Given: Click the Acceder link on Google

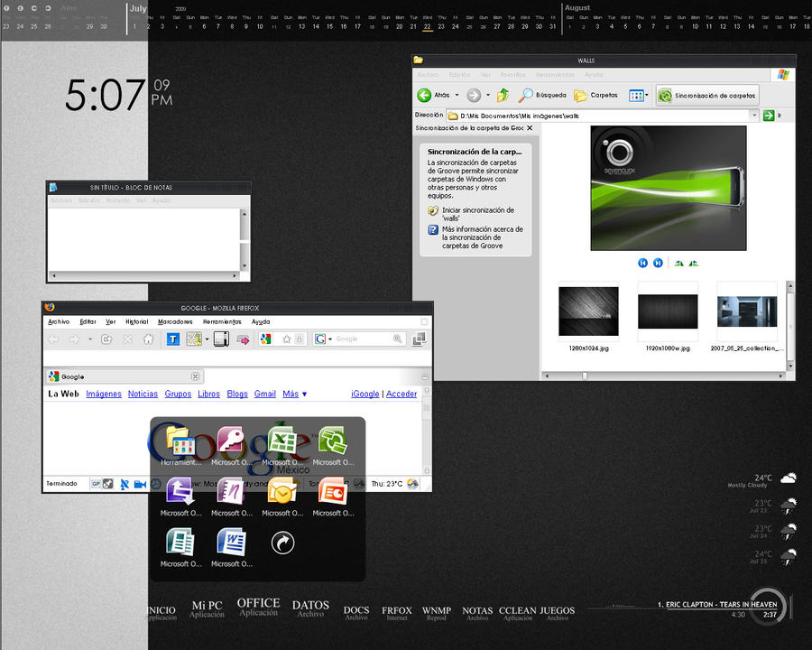Looking at the screenshot, I should coord(401,394).
